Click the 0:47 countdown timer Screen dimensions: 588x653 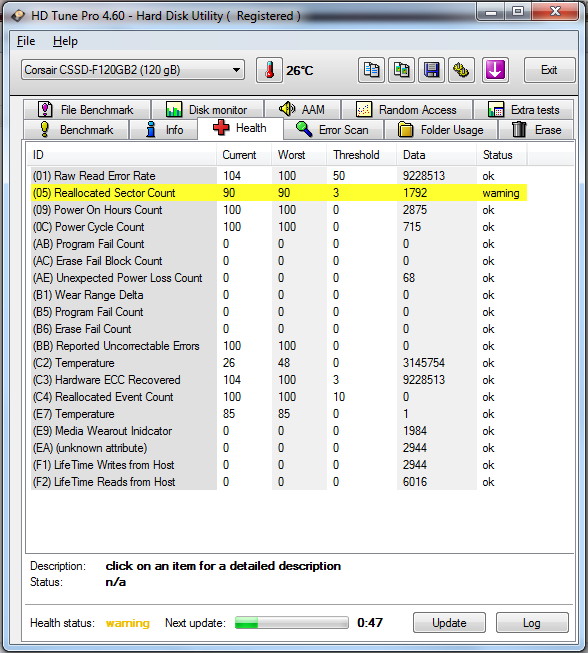tap(370, 623)
